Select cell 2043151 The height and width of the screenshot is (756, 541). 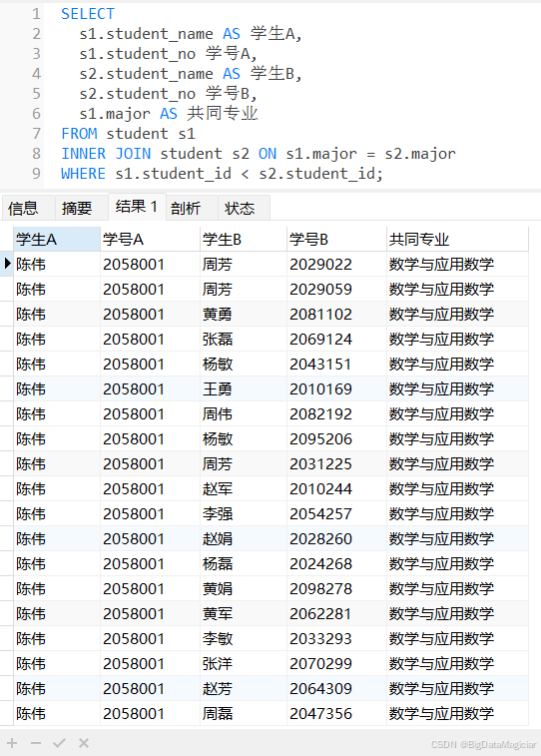click(336, 364)
